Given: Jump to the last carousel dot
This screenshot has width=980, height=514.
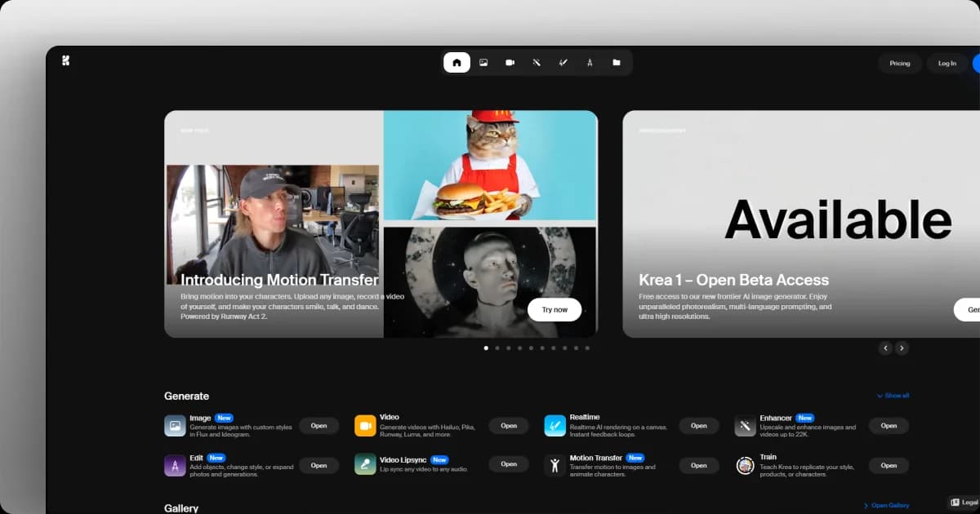Looking at the screenshot, I should pyautogui.click(x=587, y=348).
